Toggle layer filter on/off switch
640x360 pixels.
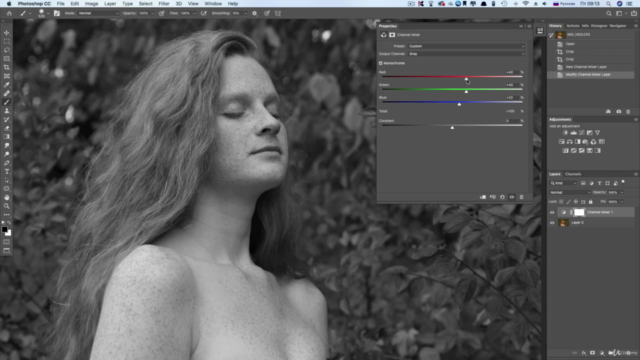pyautogui.click(x=623, y=182)
